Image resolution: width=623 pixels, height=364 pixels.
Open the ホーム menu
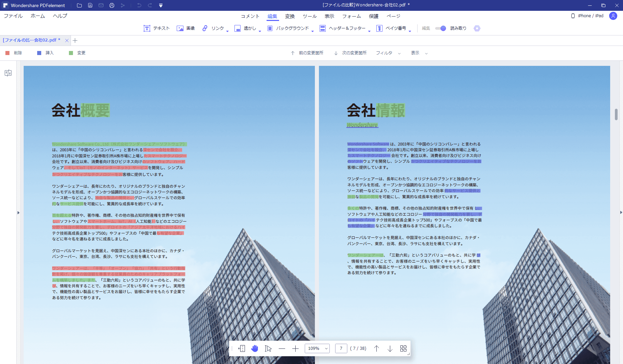click(x=38, y=16)
